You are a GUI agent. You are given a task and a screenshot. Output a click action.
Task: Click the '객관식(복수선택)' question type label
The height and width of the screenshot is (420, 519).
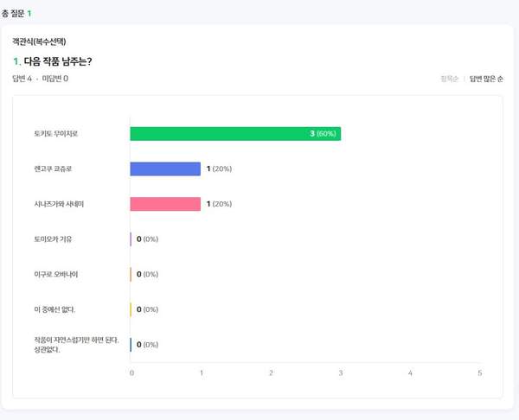click(40, 41)
